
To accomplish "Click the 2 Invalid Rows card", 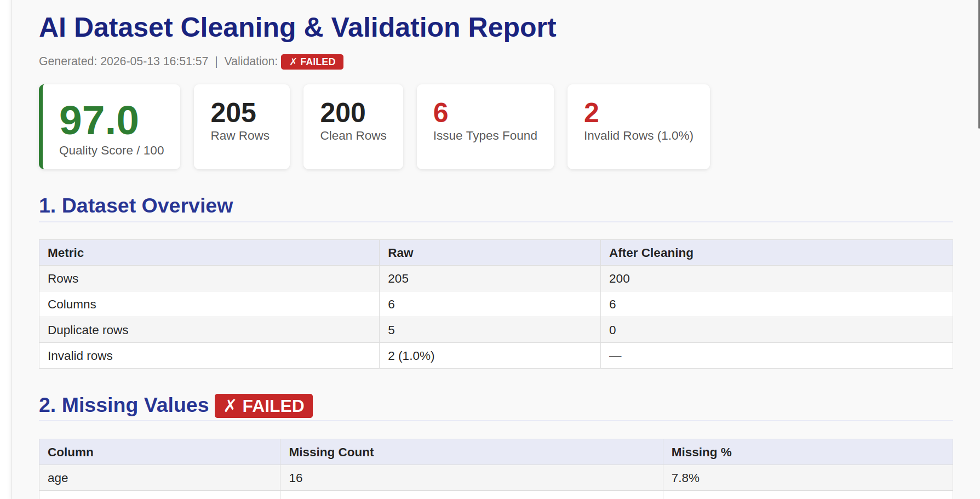I will (x=639, y=127).
